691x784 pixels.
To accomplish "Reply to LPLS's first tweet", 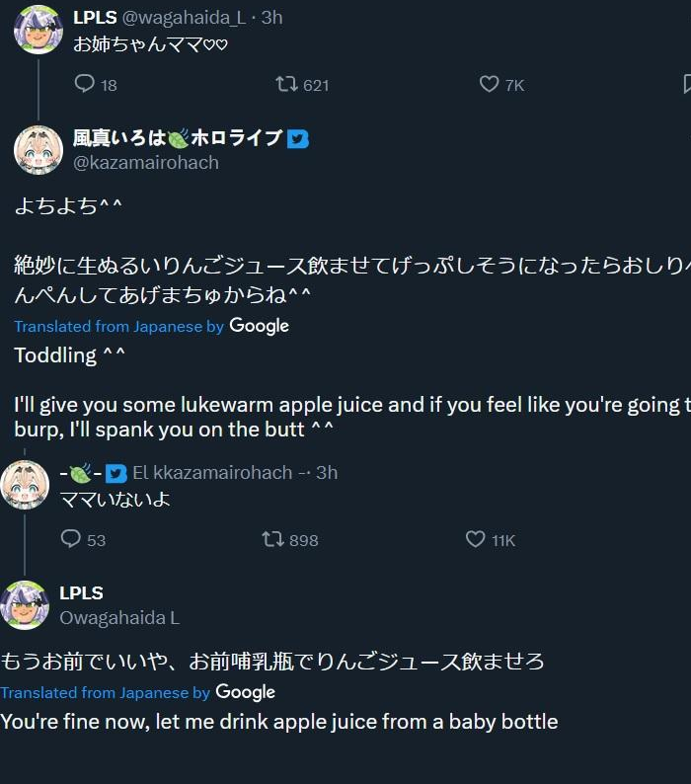I will pos(85,85).
